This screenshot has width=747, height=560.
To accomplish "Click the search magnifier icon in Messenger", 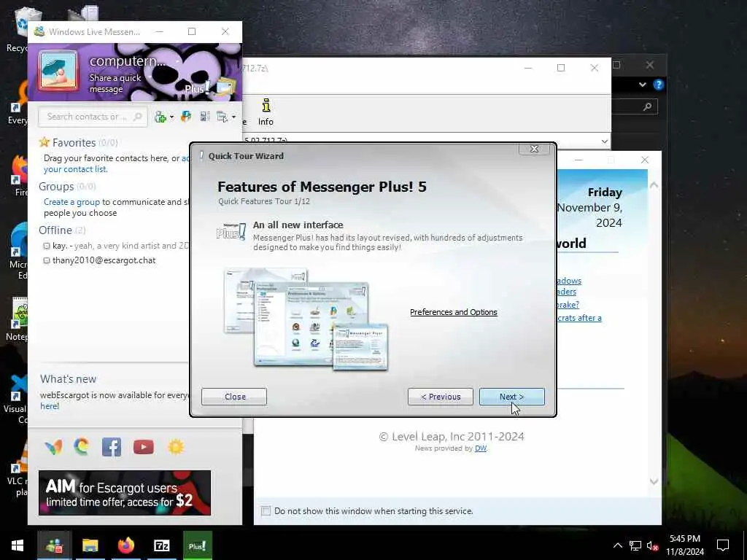I will [138, 117].
